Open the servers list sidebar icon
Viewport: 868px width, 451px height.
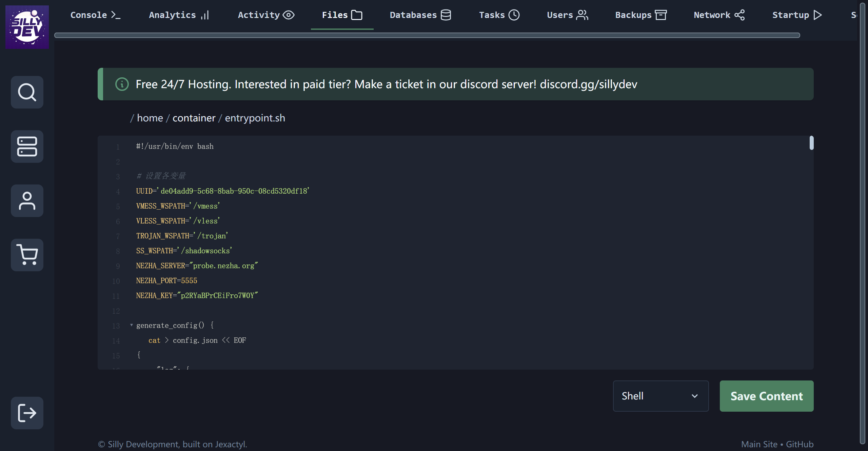pos(27,146)
